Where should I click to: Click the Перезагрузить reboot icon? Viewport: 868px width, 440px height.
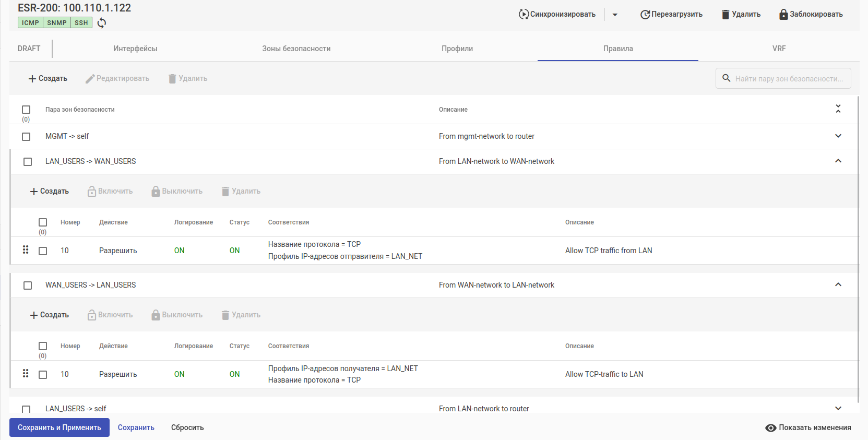tap(645, 15)
